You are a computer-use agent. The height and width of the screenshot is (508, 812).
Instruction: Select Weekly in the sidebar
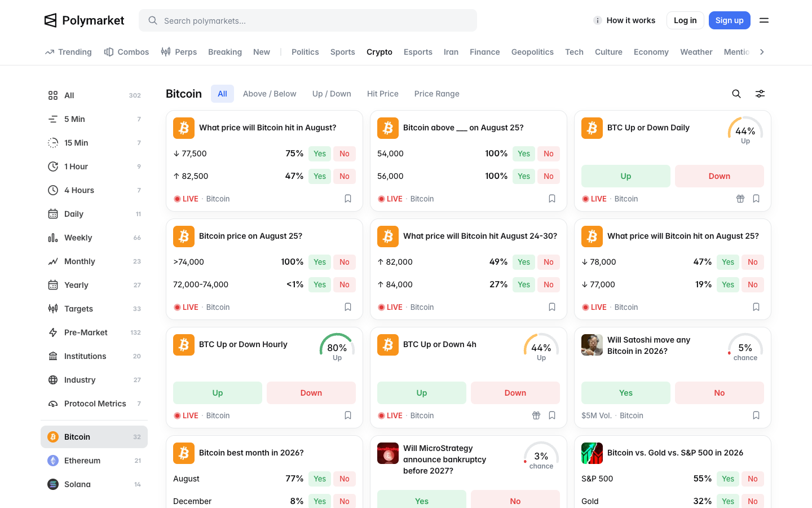pyautogui.click(x=94, y=238)
